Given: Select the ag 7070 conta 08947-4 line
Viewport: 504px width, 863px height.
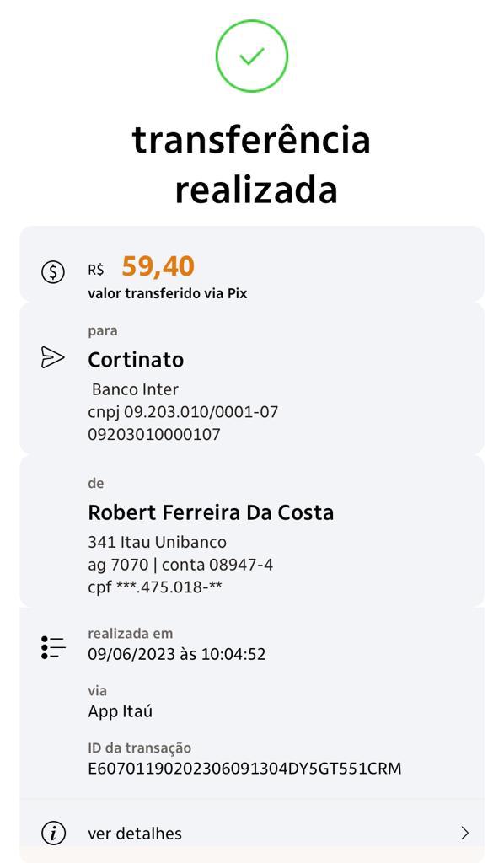Looking at the screenshot, I should pos(180,565).
